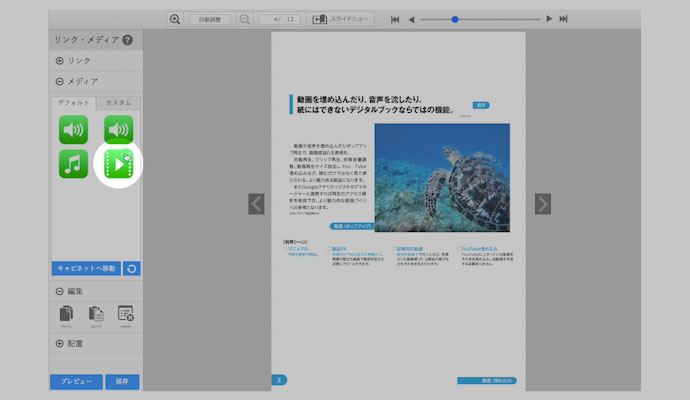Expand the 配置 section

(60, 343)
